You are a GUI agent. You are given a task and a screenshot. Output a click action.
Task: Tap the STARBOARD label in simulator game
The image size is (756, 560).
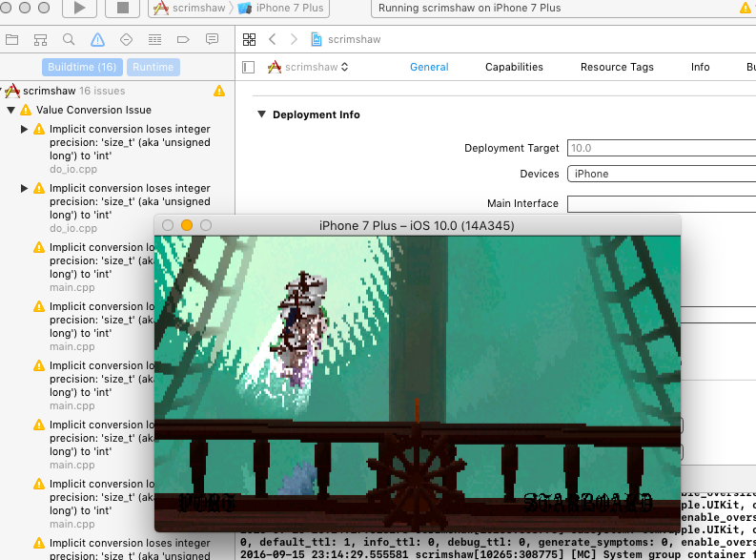588,503
